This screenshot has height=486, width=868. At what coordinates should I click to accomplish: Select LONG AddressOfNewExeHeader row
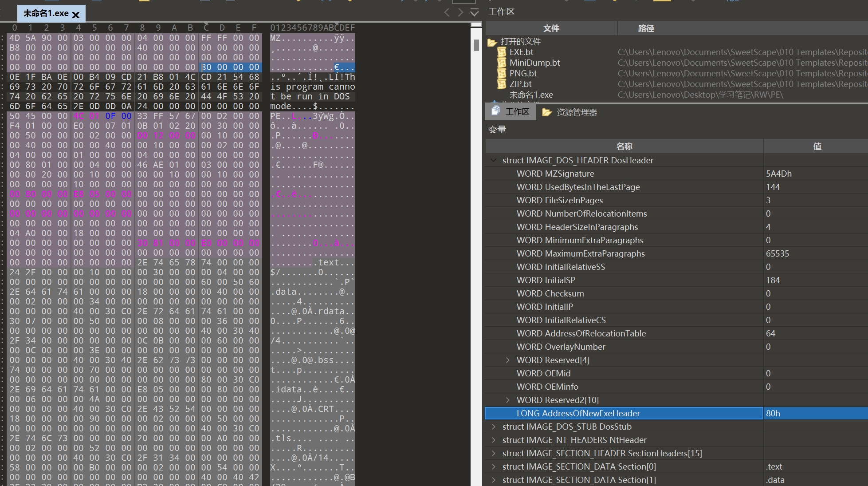676,413
